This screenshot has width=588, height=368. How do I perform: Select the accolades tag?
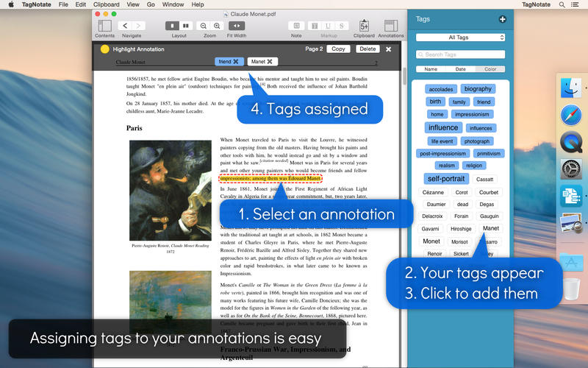(x=441, y=89)
